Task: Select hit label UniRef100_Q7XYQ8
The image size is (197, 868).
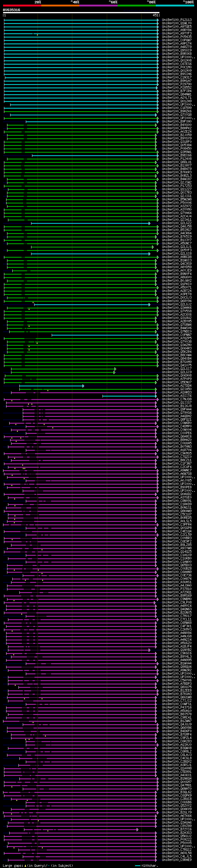Action: click(x=177, y=115)
